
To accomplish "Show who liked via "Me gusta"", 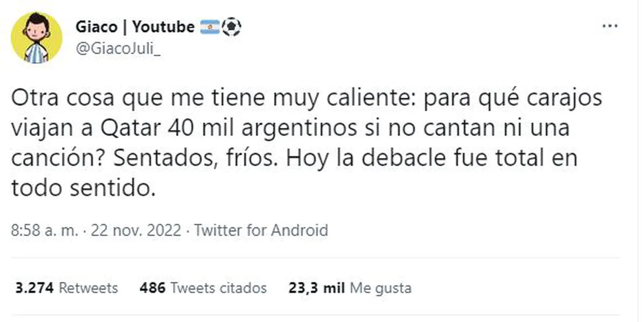I will coord(380,288).
